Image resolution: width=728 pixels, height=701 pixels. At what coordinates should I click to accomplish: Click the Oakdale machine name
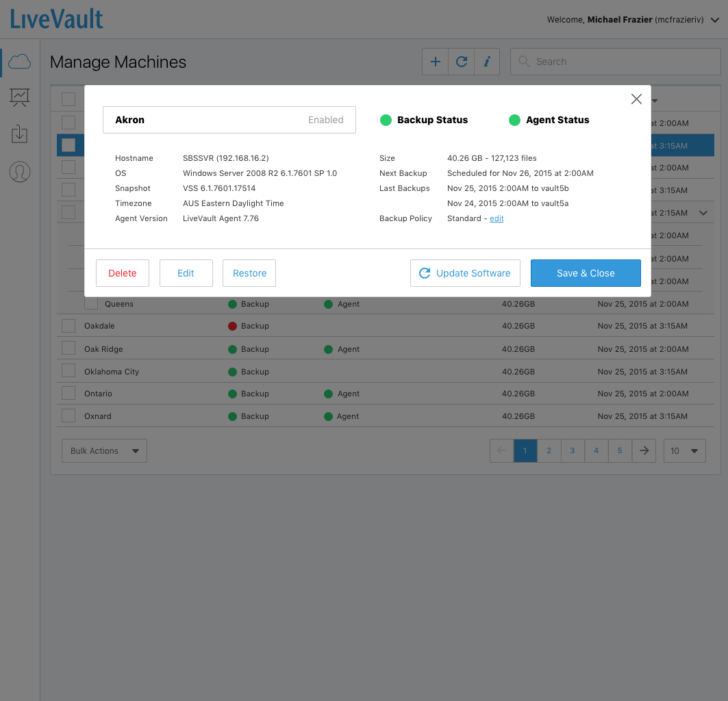click(99, 326)
